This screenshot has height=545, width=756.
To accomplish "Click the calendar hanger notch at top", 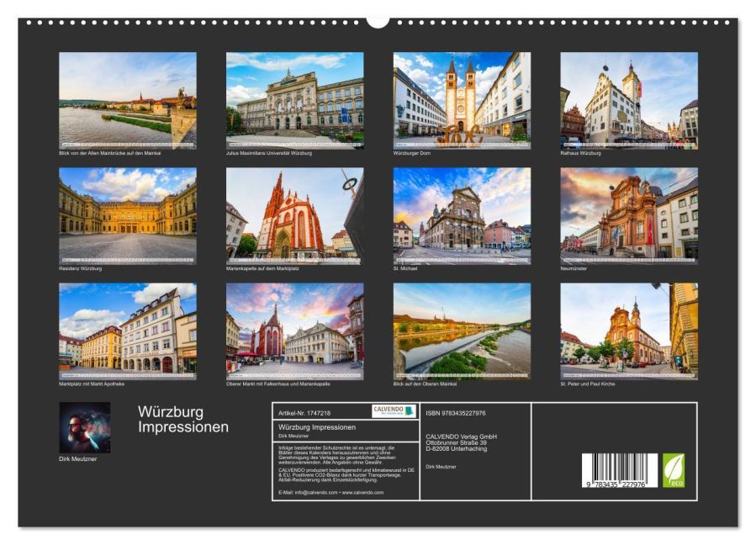I will (x=378, y=20).
